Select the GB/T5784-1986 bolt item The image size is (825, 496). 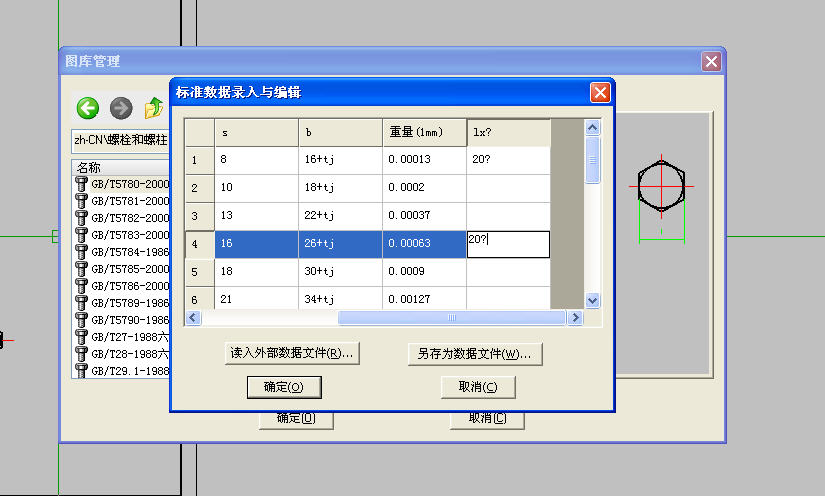(x=123, y=252)
